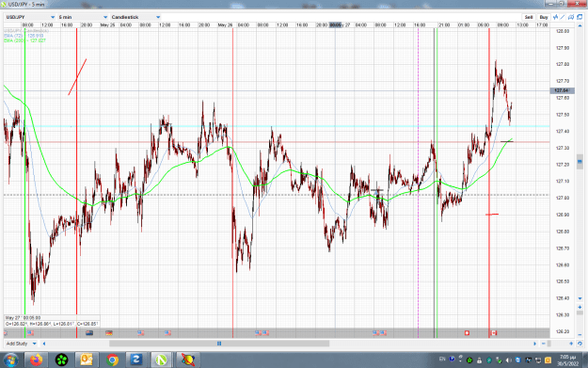
Task: Open Firefox from the taskbar
Action: tap(37, 360)
